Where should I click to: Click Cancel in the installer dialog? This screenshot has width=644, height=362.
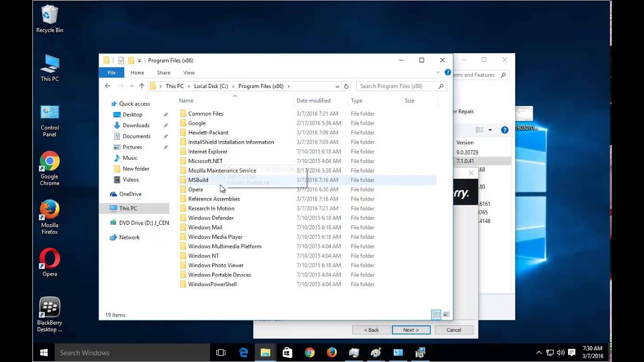[454, 330]
